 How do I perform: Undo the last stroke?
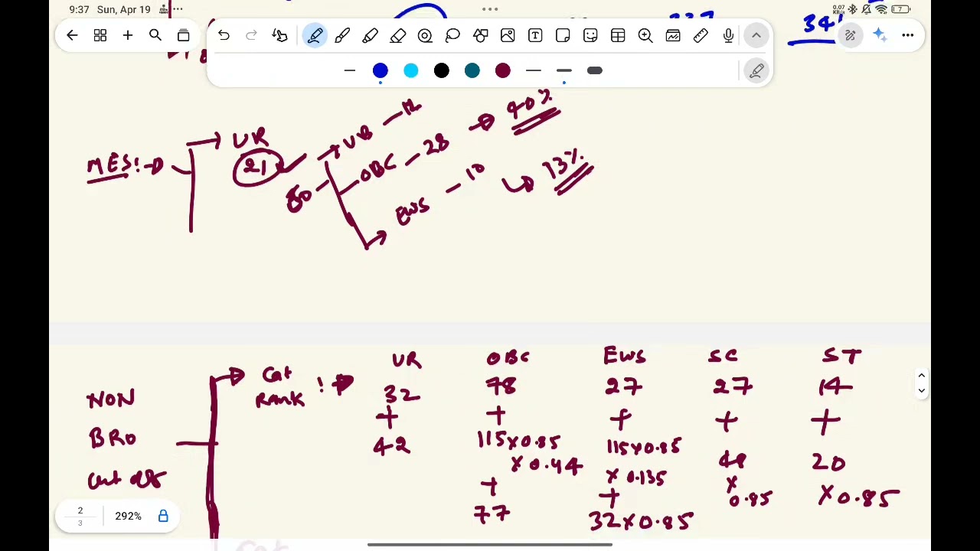224,35
